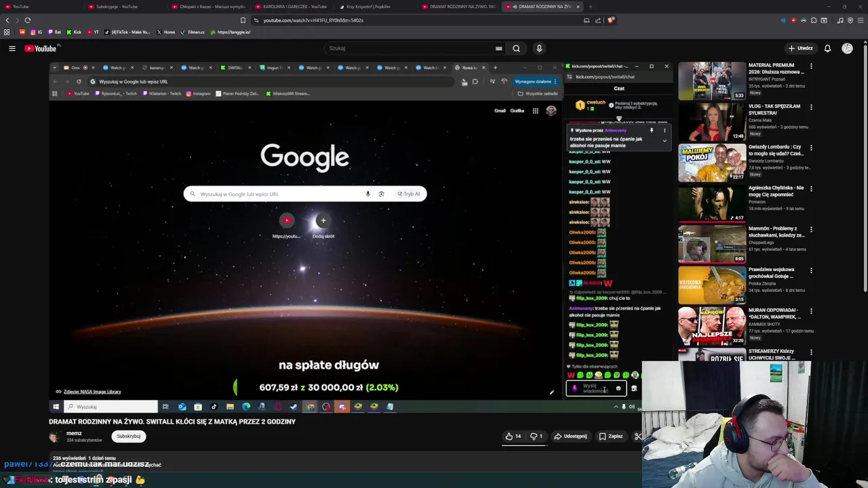
Task: Click the Udostępnij share button
Action: tap(570, 436)
